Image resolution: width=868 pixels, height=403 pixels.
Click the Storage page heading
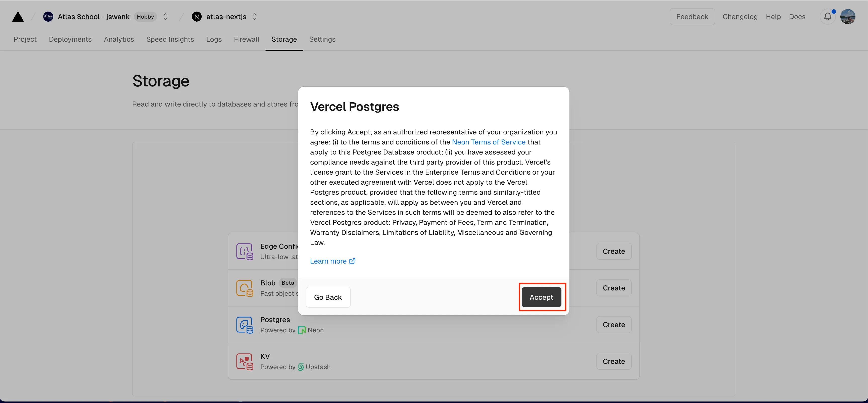pyautogui.click(x=161, y=81)
